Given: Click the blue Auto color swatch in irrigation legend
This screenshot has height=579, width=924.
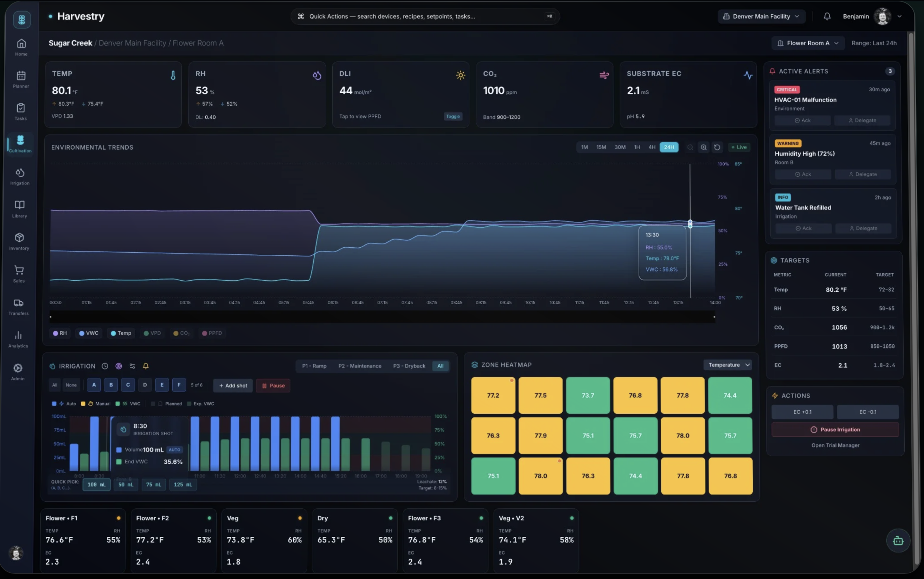Looking at the screenshot, I should click(x=54, y=403).
